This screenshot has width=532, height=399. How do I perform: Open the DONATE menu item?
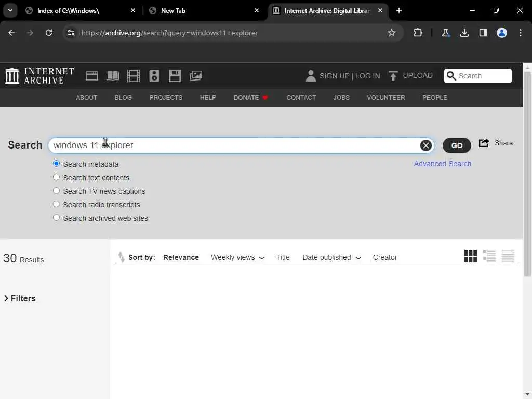[251, 97]
